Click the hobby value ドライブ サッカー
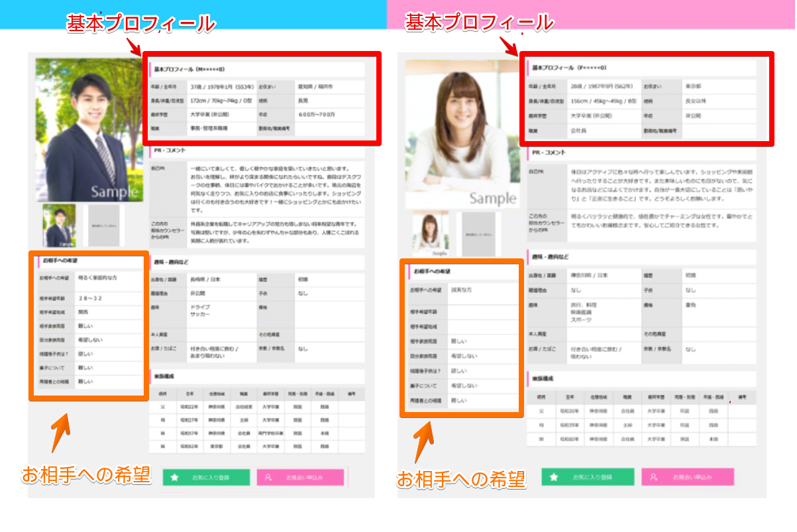 click(201, 312)
